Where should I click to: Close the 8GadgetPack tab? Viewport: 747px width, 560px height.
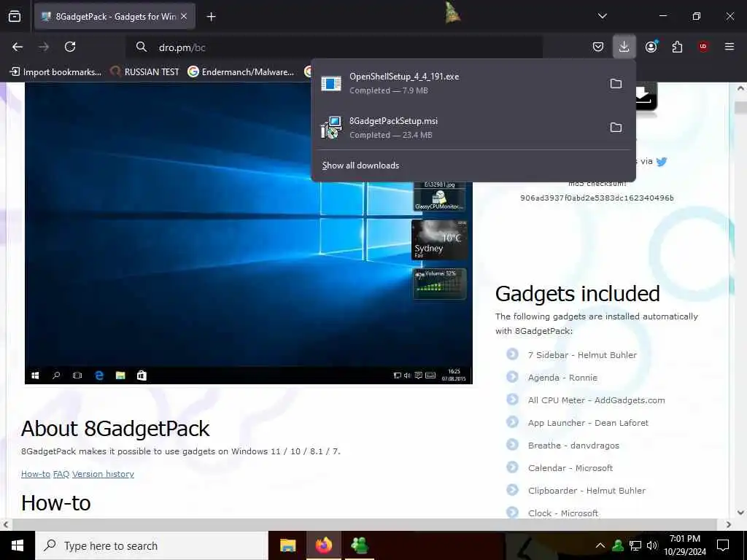pos(184,17)
